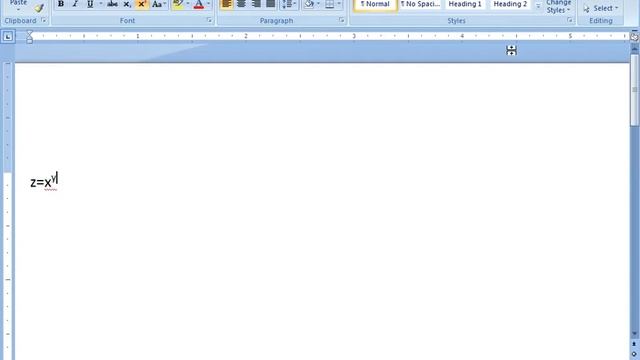Click the vertical scrollbar thumb
Image resolution: width=640 pixels, height=360 pixels.
pyautogui.click(x=634, y=90)
